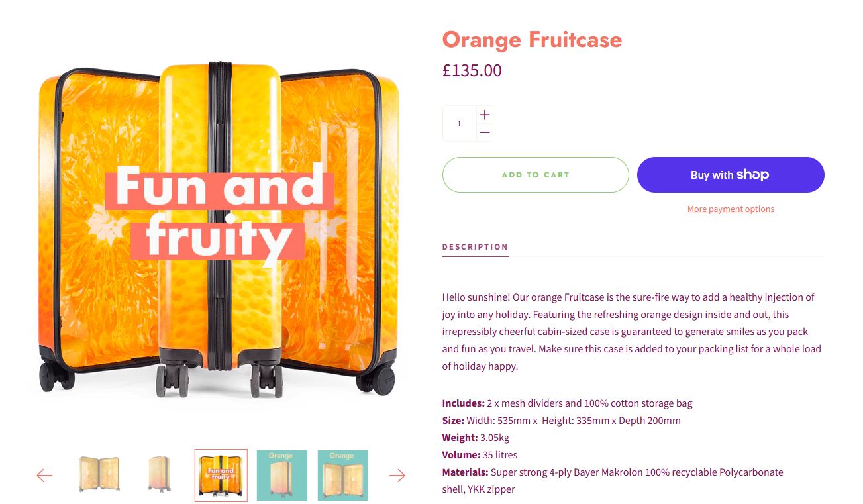Viewport: 863px width, 504px height.
Task: Show next thumbnails with right arrow
Action: click(x=397, y=476)
